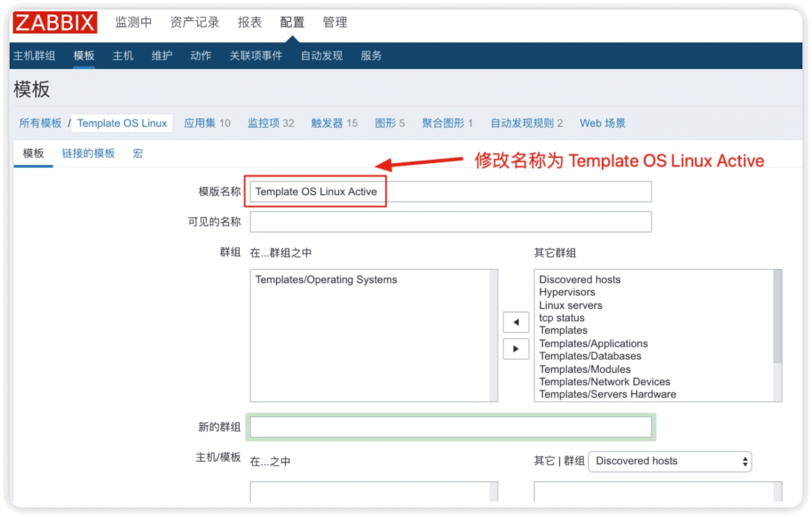Go to 自动发现 submenu item
The image size is (812, 517).
click(322, 56)
